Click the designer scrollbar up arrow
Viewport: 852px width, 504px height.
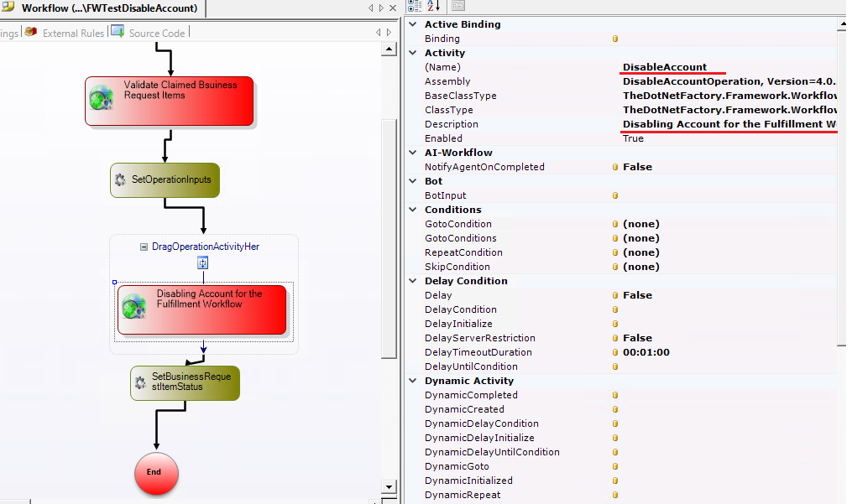pyautogui.click(x=389, y=49)
